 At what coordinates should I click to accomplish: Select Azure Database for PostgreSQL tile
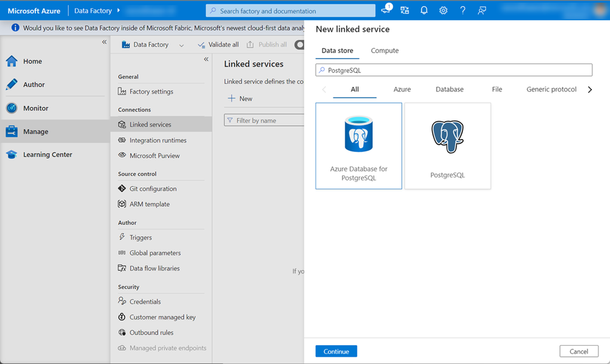pyautogui.click(x=358, y=146)
